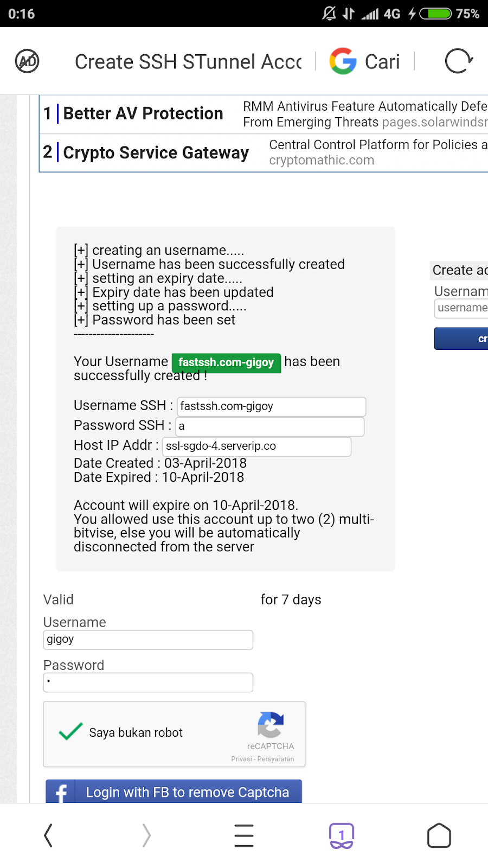Select the Host IP Addr field
Screen dimensions: 488x868
pyautogui.click(x=256, y=446)
